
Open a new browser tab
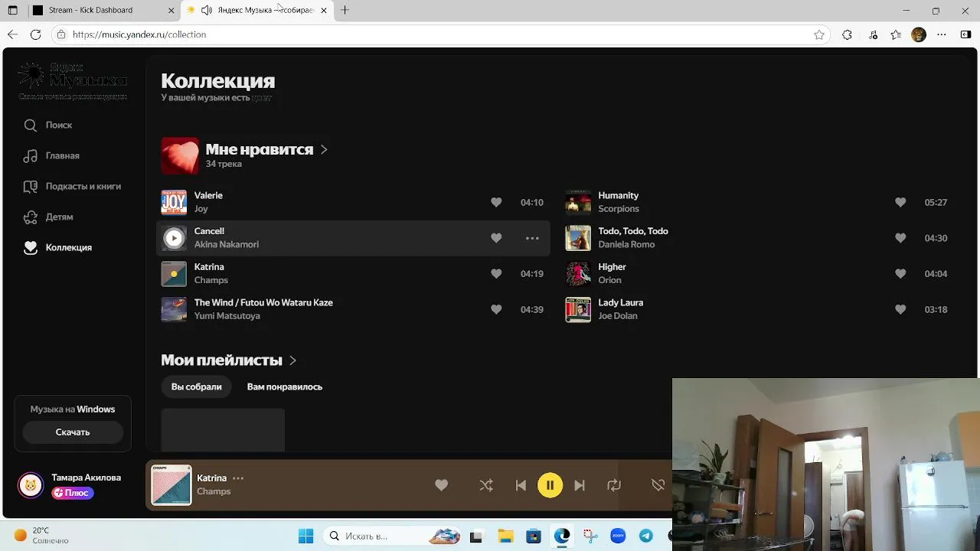pos(345,10)
